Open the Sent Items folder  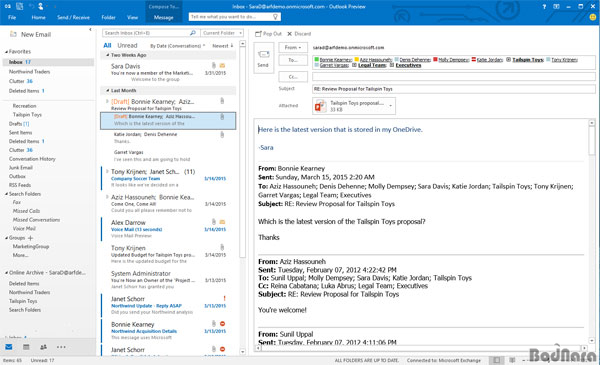(x=21, y=132)
